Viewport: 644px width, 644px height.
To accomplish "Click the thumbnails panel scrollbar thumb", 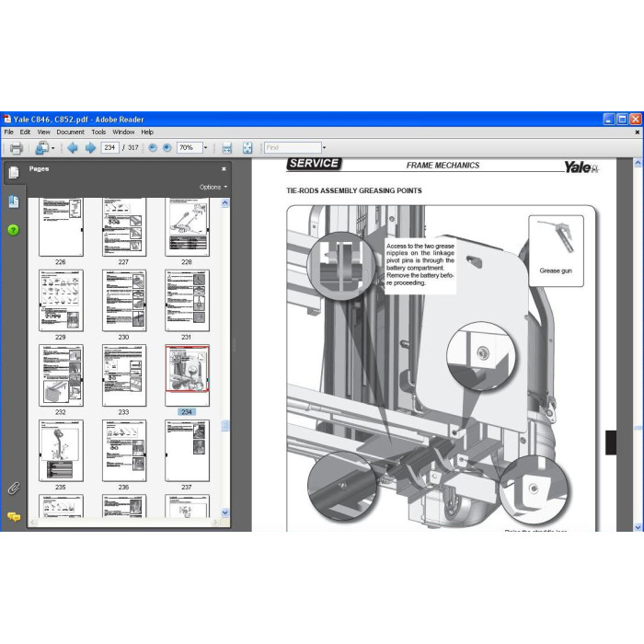I will click(225, 426).
